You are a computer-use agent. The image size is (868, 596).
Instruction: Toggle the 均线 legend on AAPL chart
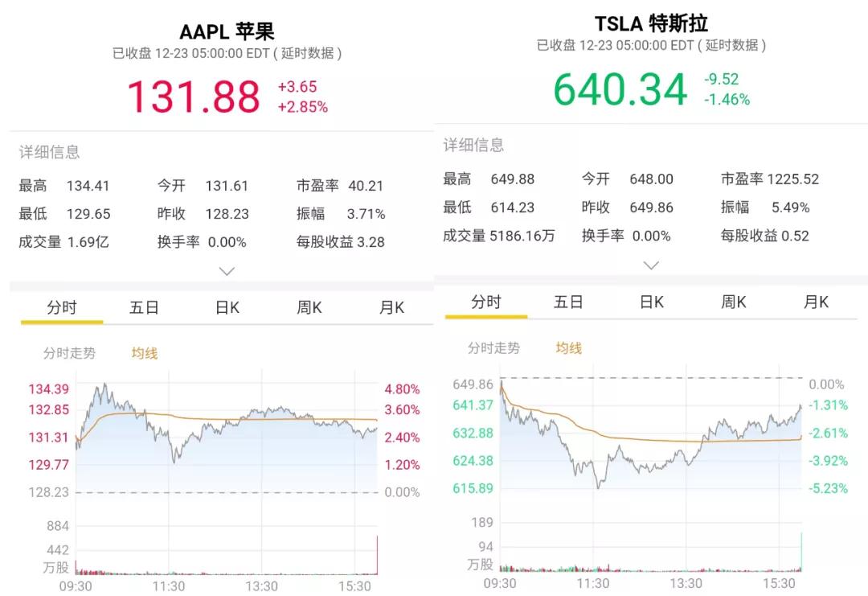pyautogui.click(x=145, y=352)
